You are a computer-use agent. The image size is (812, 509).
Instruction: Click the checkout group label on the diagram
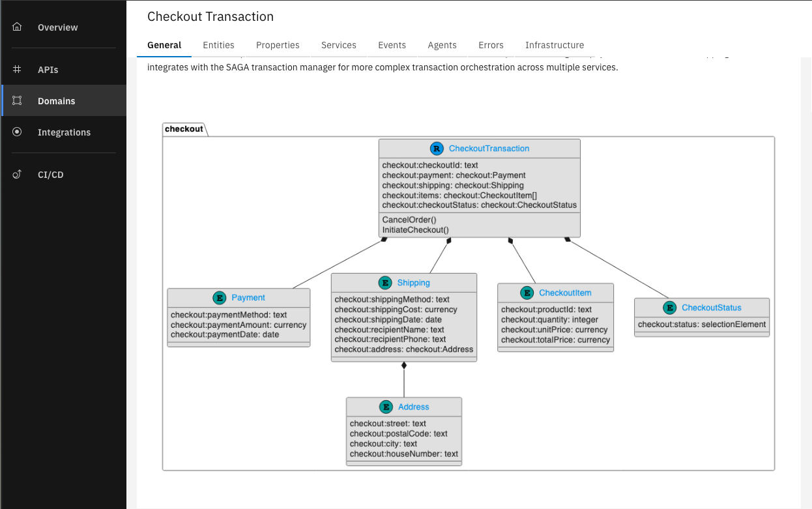pos(184,128)
